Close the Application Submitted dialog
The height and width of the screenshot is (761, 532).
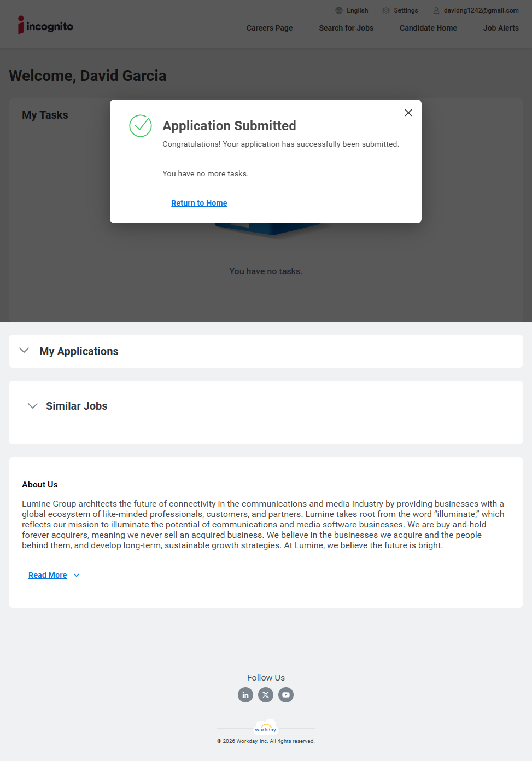[408, 113]
